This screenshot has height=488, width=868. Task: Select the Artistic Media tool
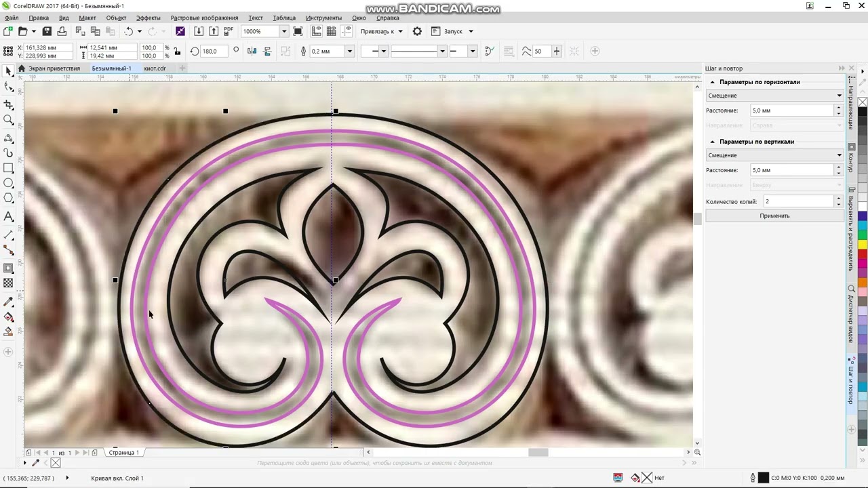point(8,153)
